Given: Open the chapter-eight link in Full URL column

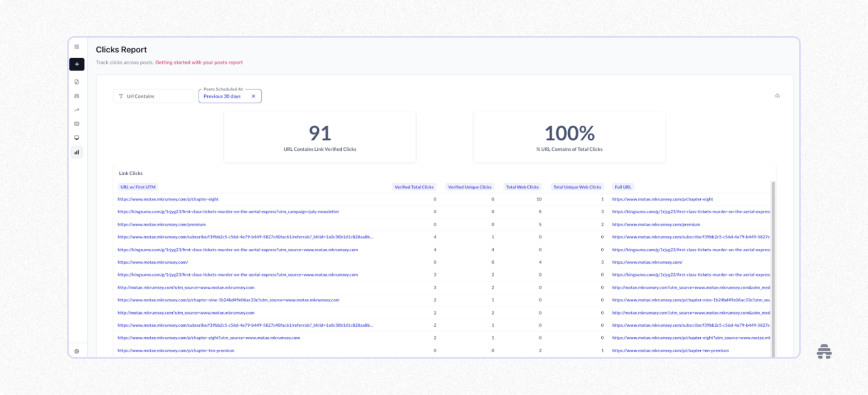Looking at the screenshot, I should click(663, 199).
